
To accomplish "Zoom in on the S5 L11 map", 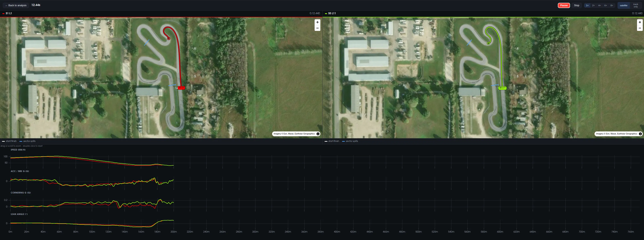I will 640,22.
